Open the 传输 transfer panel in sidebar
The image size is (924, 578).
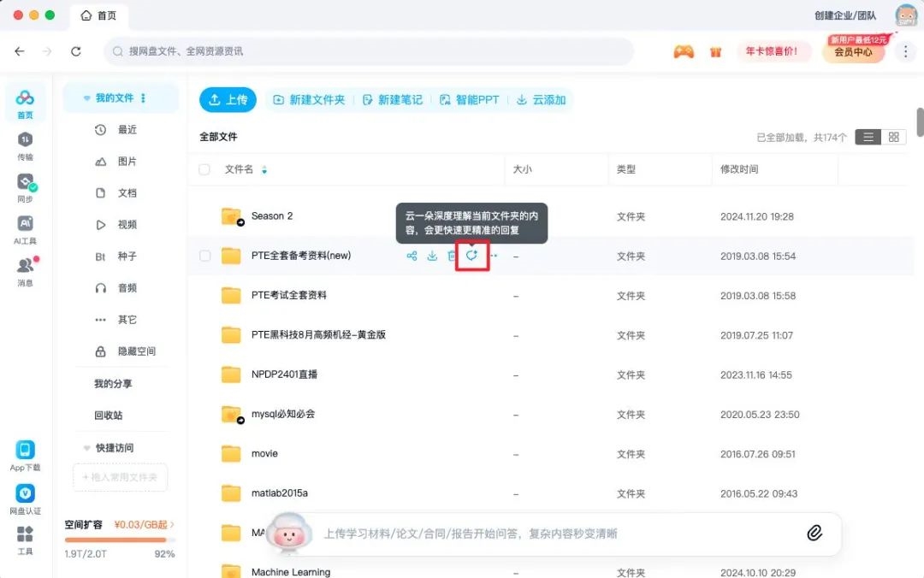click(x=25, y=144)
